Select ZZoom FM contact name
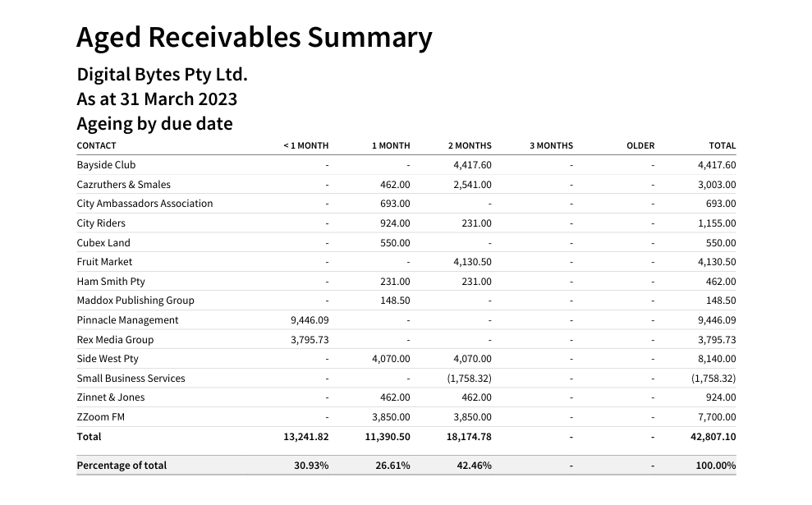Screen dimensions: 812x505 click(100, 417)
